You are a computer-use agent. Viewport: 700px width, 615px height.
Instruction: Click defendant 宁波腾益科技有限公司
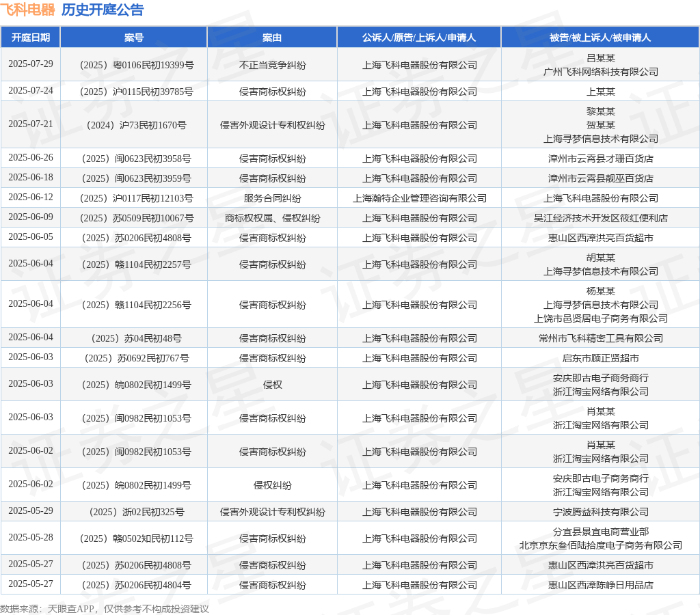600,512
